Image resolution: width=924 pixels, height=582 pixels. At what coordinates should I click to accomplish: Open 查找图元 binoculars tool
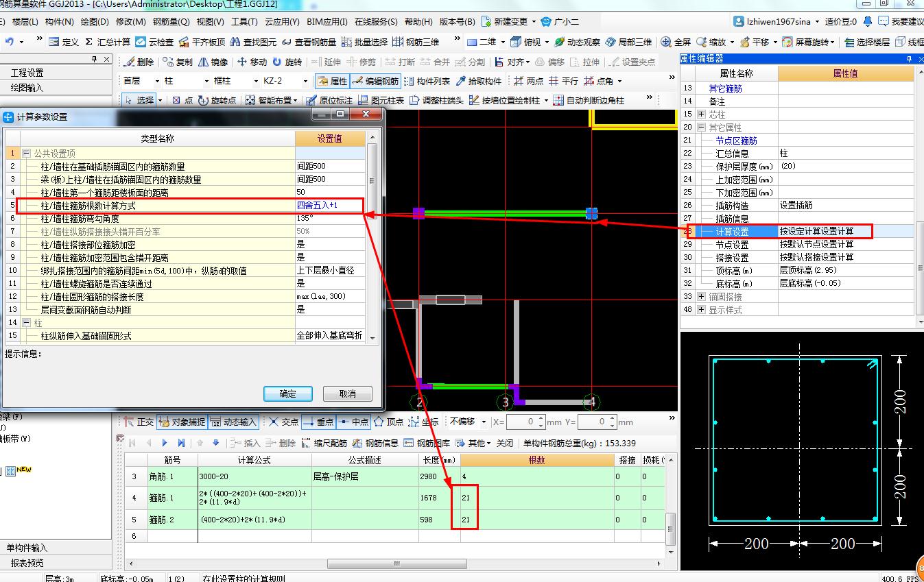coord(253,42)
